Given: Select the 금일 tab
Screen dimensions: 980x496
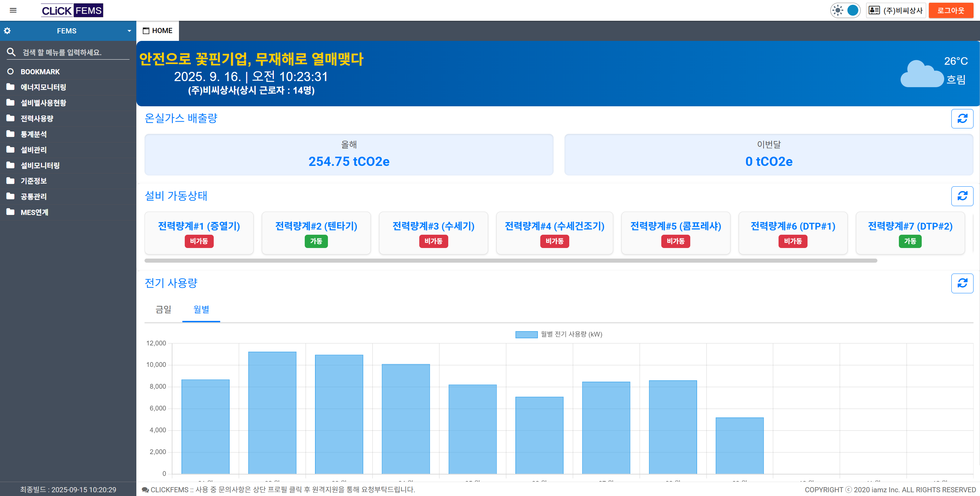Looking at the screenshot, I should pyautogui.click(x=163, y=309).
